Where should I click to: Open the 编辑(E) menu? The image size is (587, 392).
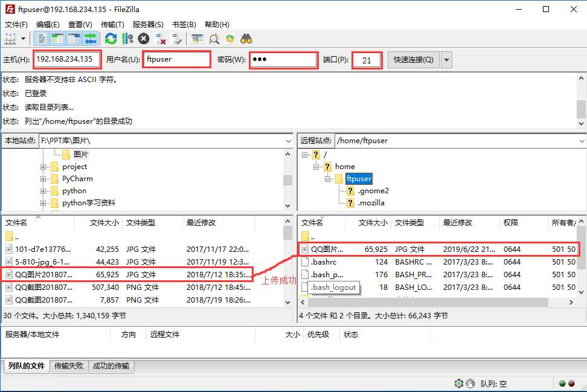tap(48, 25)
